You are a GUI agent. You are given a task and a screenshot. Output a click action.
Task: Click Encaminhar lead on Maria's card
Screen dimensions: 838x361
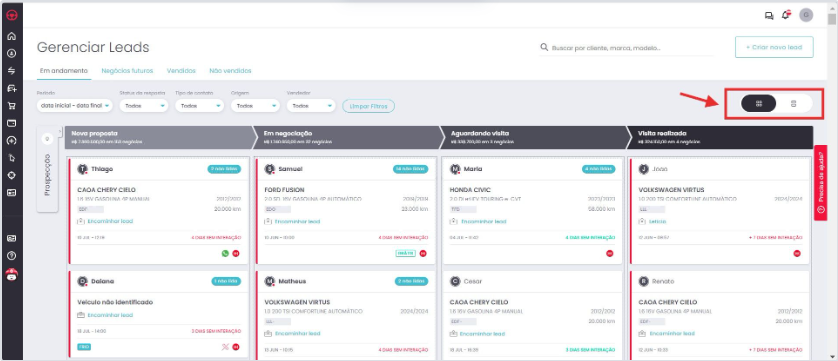click(483, 221)
